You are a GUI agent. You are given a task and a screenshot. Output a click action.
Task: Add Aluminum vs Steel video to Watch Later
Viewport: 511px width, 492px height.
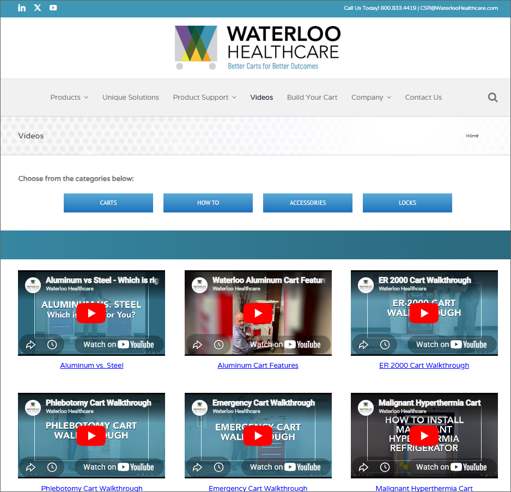[52, 345]
